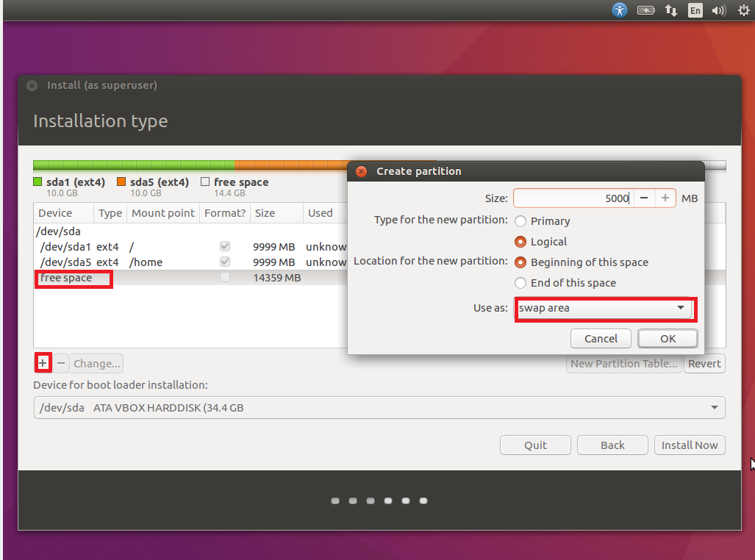
Task: Decrease partition size with minus stepper
Action: (643, 198)
